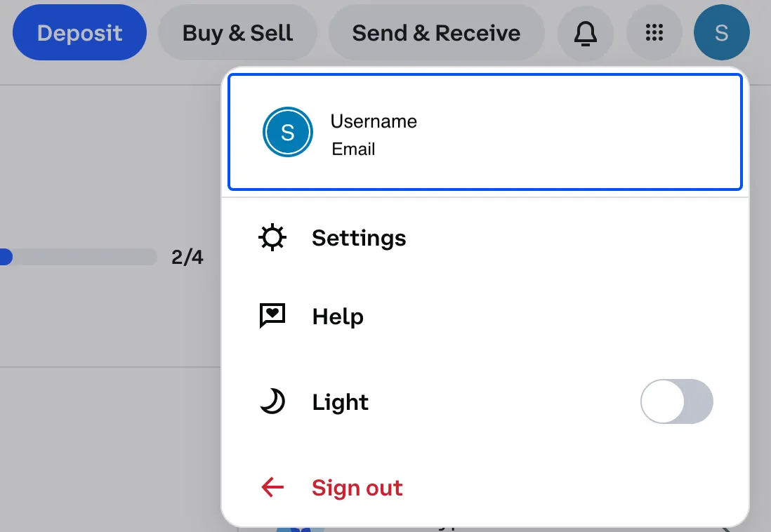This screenshot has width=771, height=532.
Task: Open Buy & Sell
Action: click(237, 33)
